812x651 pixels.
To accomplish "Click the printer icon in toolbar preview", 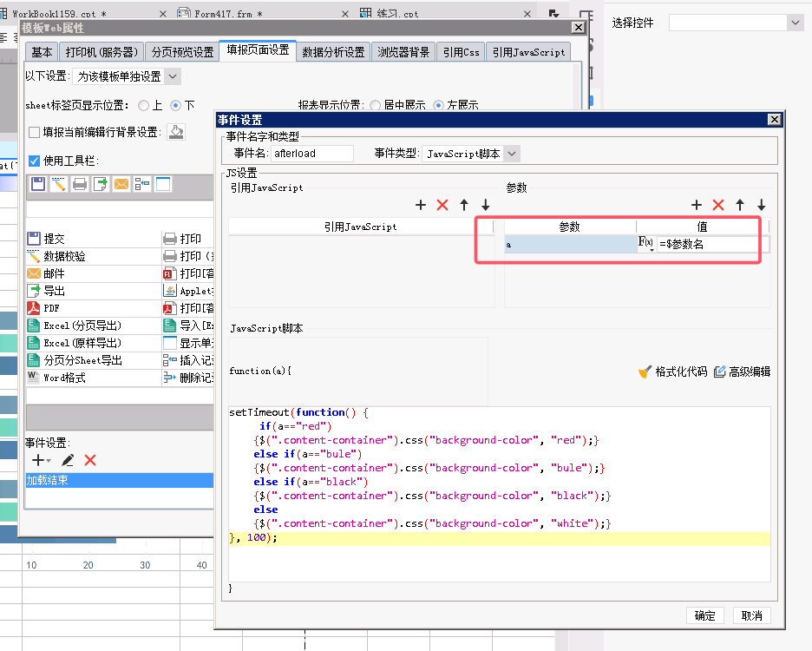I will pos(80,184).
